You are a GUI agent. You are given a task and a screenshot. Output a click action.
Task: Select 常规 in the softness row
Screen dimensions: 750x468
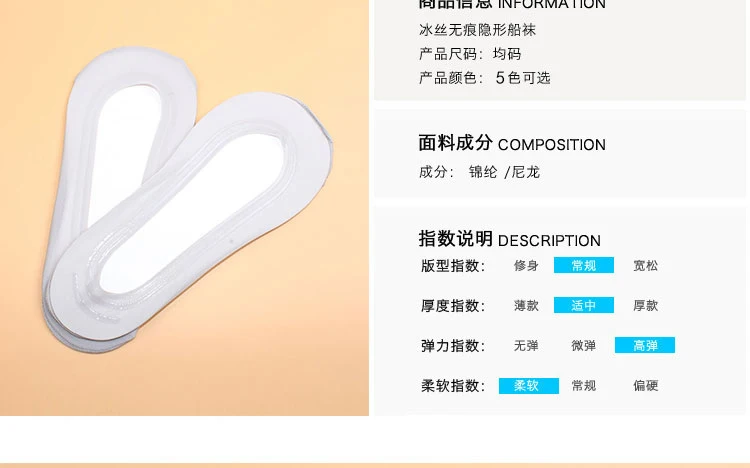pos(584,386)
